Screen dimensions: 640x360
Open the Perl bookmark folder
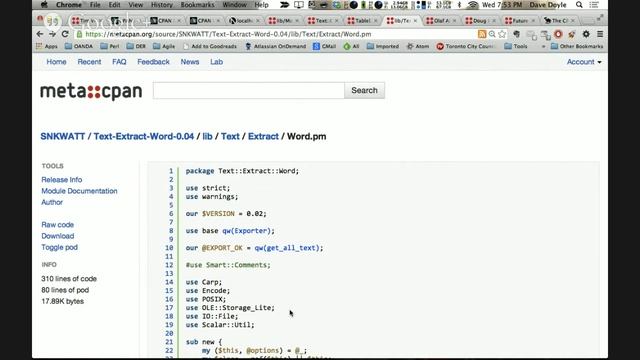tap(110, 47)
